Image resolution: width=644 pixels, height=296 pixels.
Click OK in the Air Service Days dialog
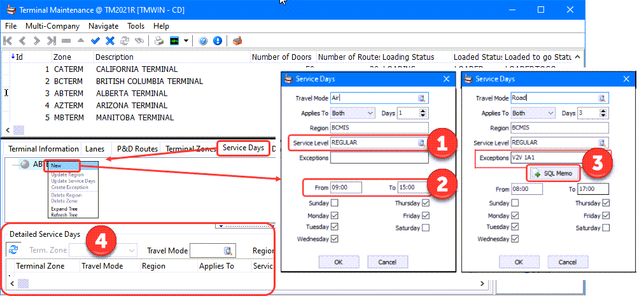click(338, 262)
